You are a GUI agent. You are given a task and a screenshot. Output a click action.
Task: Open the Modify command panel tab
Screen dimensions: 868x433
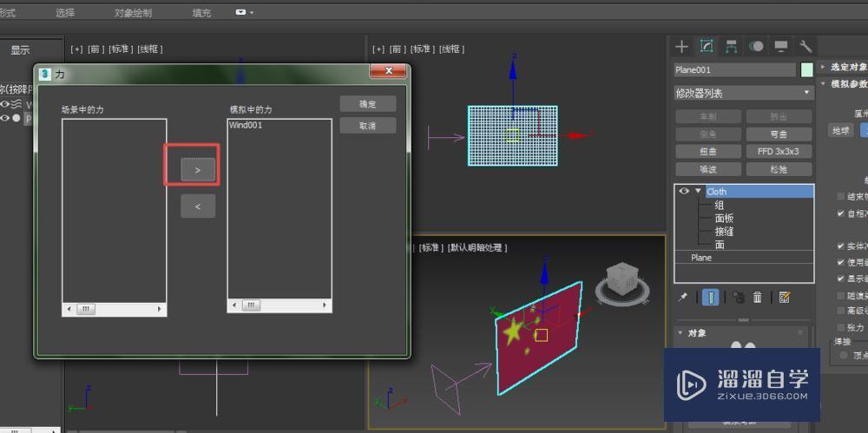[706, 47]
